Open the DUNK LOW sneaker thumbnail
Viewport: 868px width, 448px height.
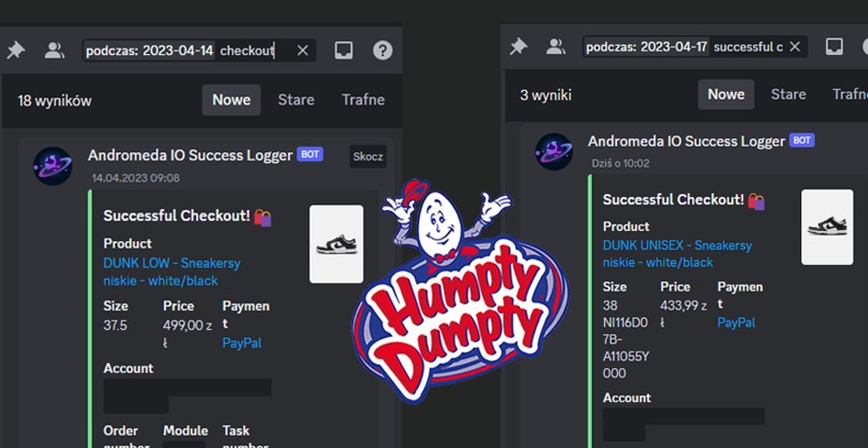(x=336, y=244)
